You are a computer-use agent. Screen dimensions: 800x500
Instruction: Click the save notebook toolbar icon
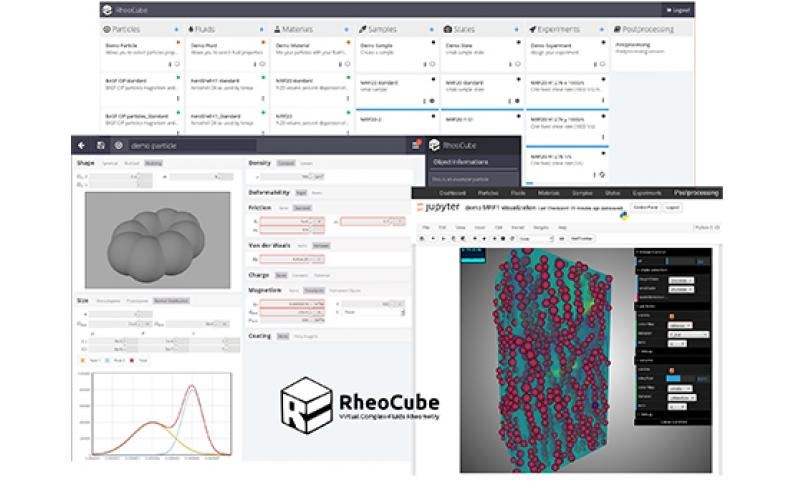click(422, 238)
